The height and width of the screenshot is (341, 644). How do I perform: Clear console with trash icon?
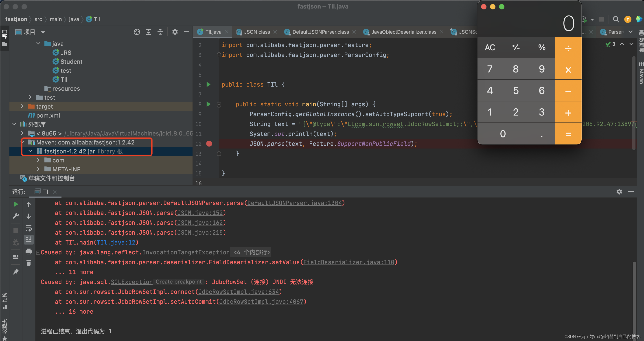coord(29,263)
